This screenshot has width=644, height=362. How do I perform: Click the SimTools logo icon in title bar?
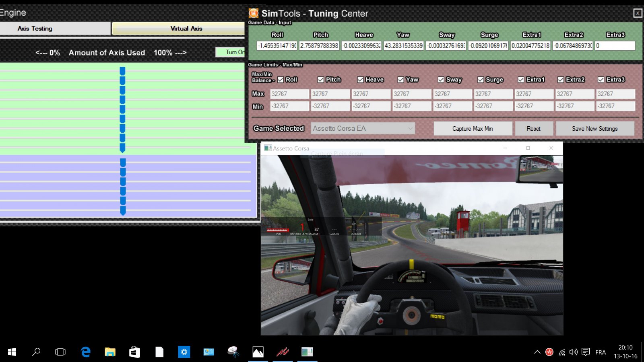tap(254, 13)
